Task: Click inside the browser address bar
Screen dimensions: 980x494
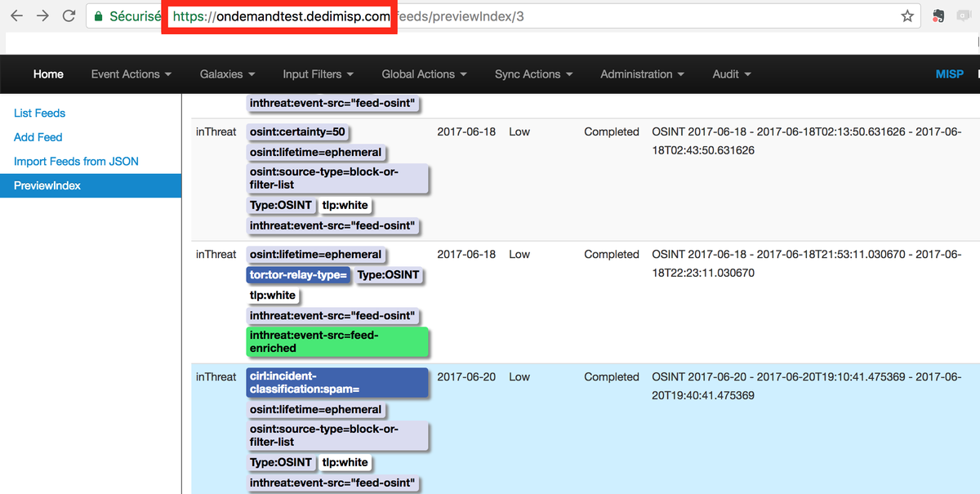Action: [x=490, y=15]
